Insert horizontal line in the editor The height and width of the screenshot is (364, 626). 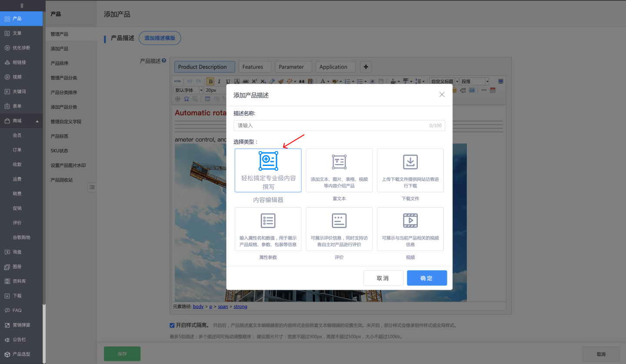click(483, 90)
